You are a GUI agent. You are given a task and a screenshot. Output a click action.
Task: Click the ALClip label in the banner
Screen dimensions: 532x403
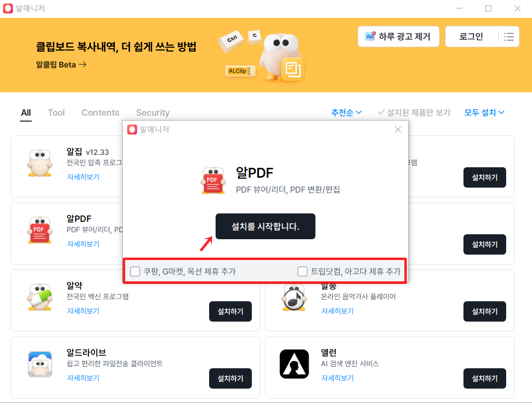(x=239, y=71)
